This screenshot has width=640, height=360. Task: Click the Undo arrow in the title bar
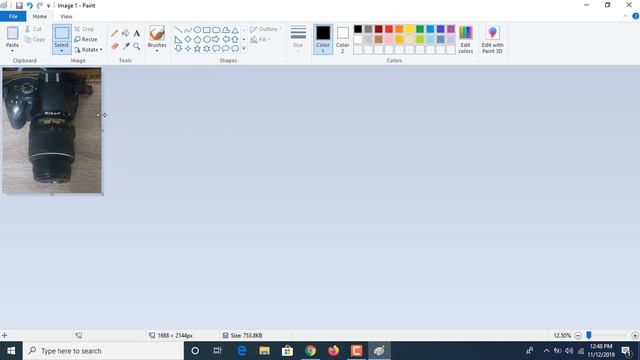(x=29, y=5)
